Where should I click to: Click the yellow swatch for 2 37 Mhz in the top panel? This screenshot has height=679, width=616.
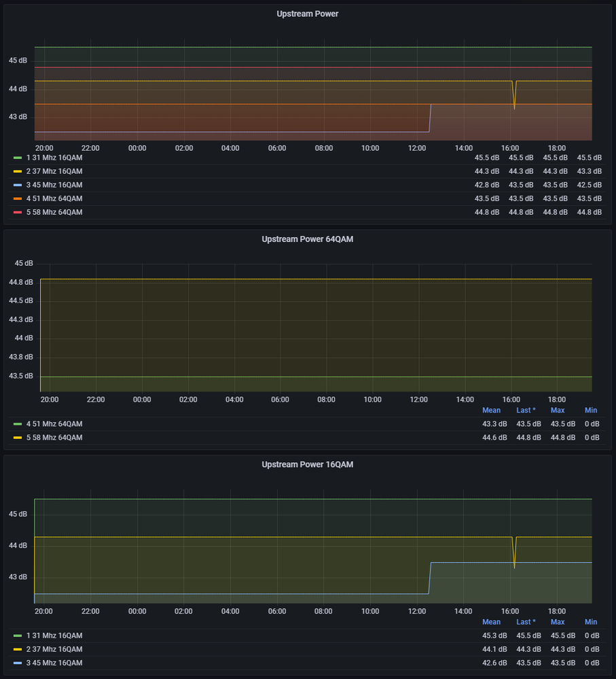[18, 171]
